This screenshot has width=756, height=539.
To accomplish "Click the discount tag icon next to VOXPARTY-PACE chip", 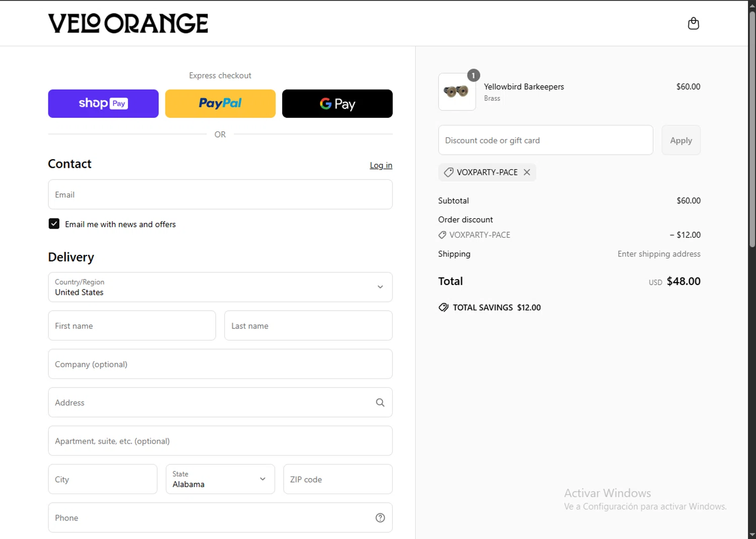I will pyautogui.click(x=449, y=172).
